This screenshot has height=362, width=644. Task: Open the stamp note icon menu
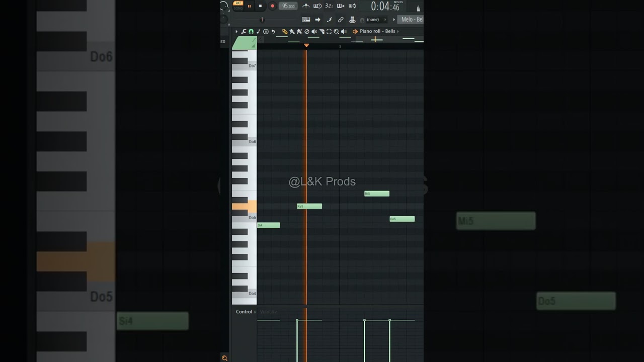click(258, 31)
